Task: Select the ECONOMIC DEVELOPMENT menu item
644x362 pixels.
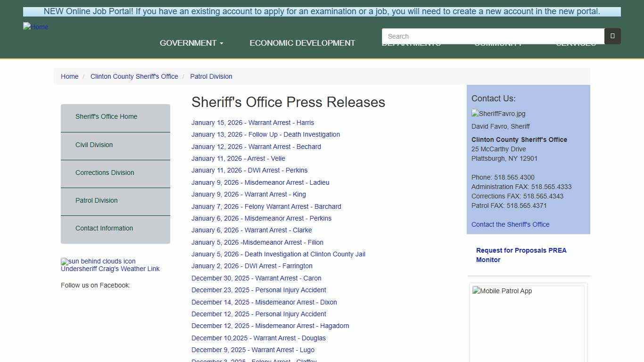Action: point(302,42)
